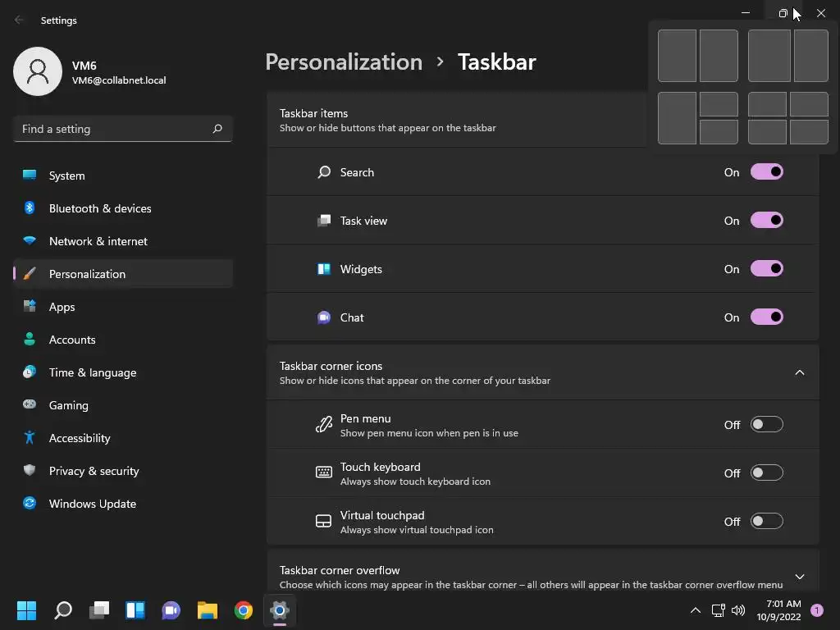
Task: Click the Personalization breadcrumb link
Action: [x=344, y=62]
